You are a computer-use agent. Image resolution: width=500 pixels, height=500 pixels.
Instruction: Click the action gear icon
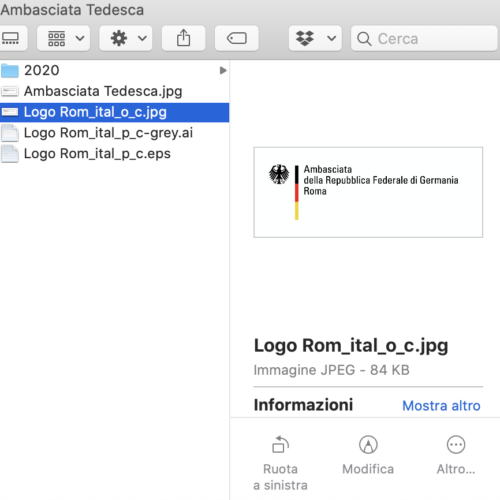click(x=119, y=38)
